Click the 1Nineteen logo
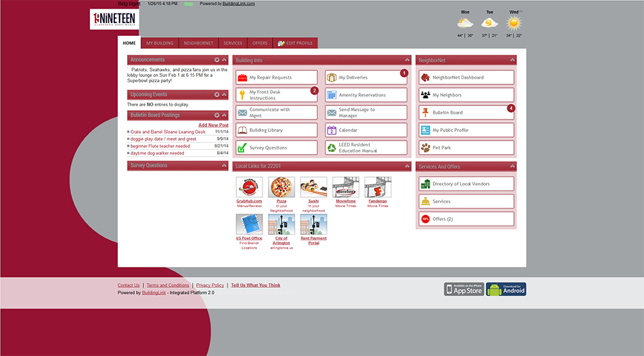 (x=114, y=20)
